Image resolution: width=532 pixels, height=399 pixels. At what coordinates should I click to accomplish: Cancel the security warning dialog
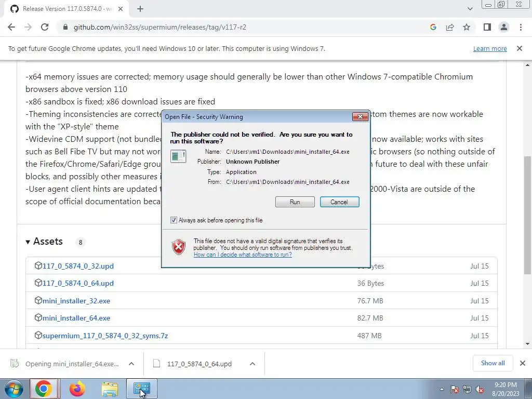coord(339,202)
